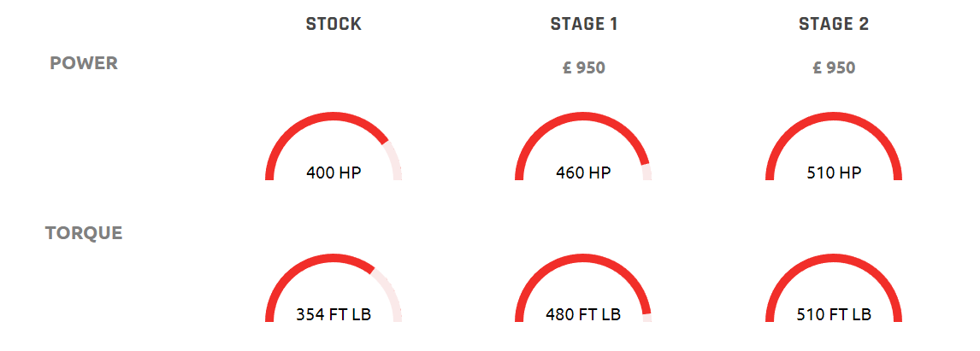Click the 354 FT LB value

click(x=334, y=314)
